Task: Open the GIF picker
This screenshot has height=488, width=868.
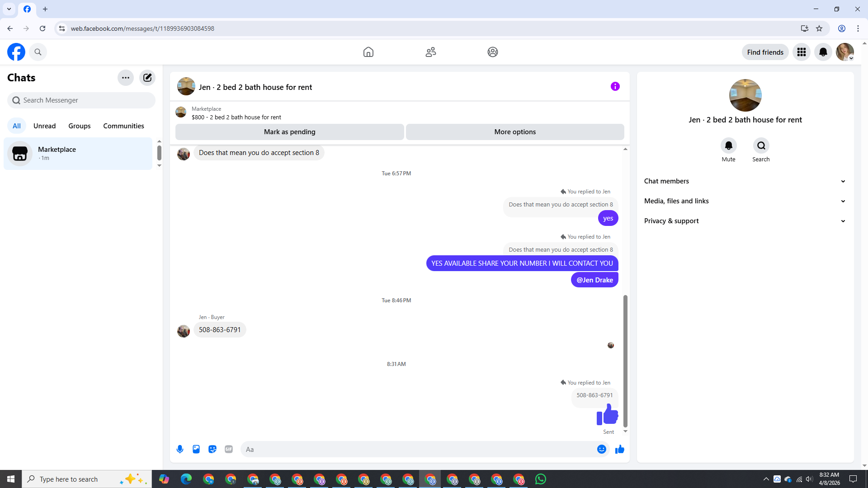Action: click(x=229, y=449)
